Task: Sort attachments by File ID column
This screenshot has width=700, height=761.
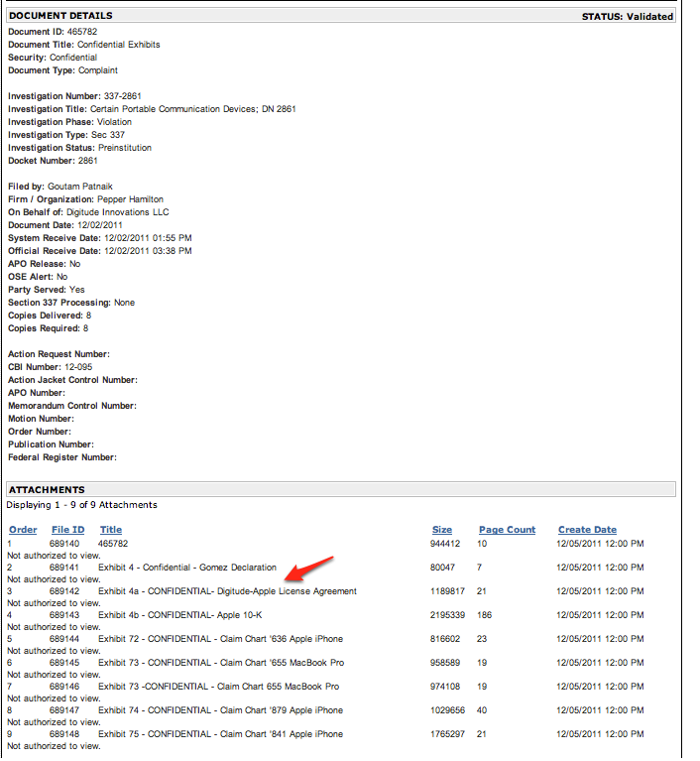Action: [x=67, y=530]
